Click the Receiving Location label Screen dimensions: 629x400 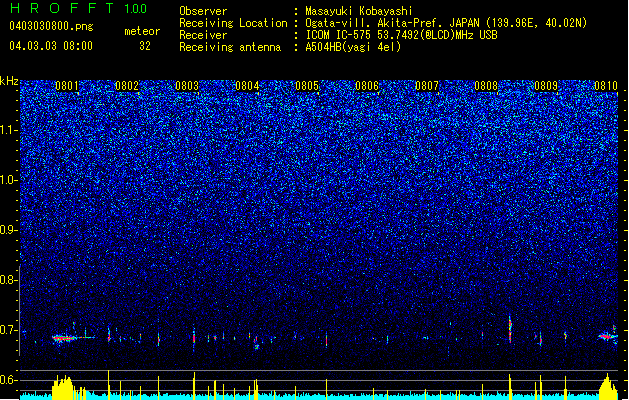coord(233,23)
